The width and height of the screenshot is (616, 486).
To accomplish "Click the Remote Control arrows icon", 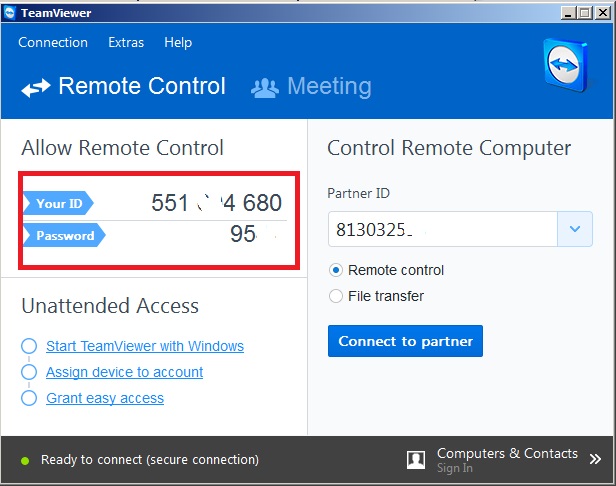I will 36,88.
